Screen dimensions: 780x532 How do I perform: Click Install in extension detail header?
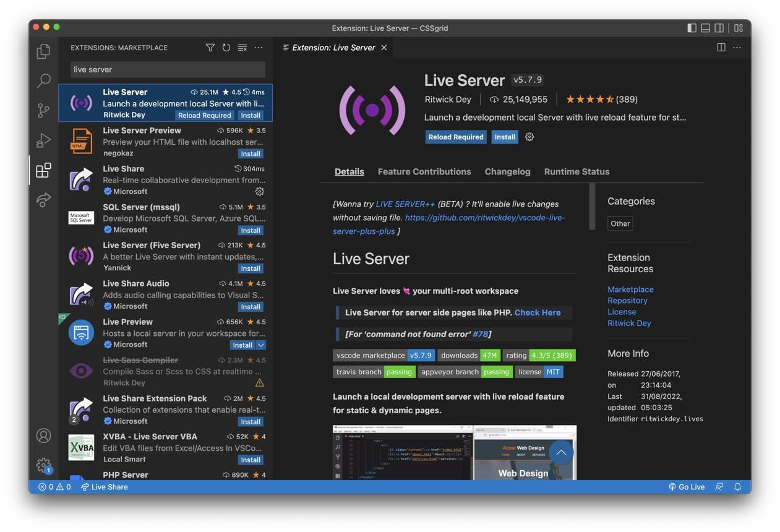[505, 137]
